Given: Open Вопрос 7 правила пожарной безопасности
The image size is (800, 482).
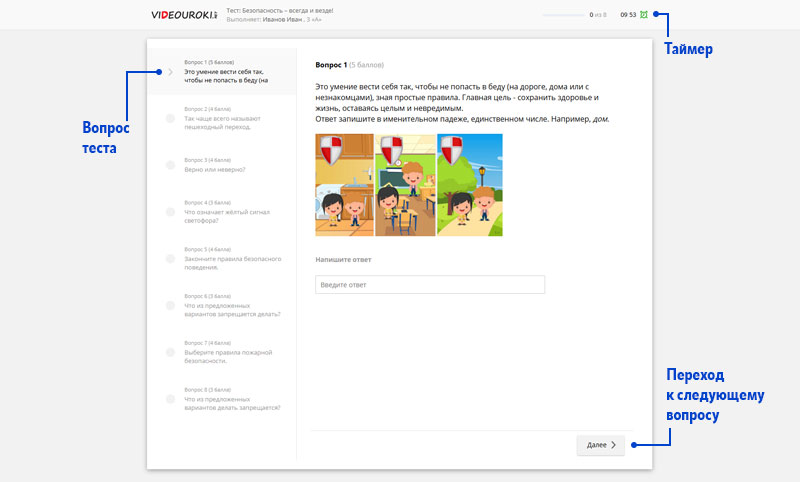Looking at the screenshot, I should [x=221, y=352].
